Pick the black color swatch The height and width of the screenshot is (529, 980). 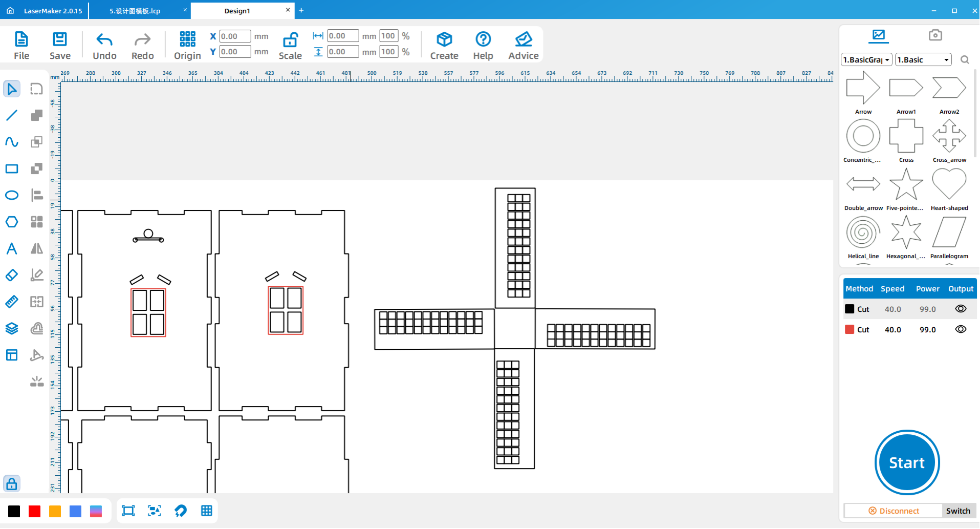tap(14, 511)
